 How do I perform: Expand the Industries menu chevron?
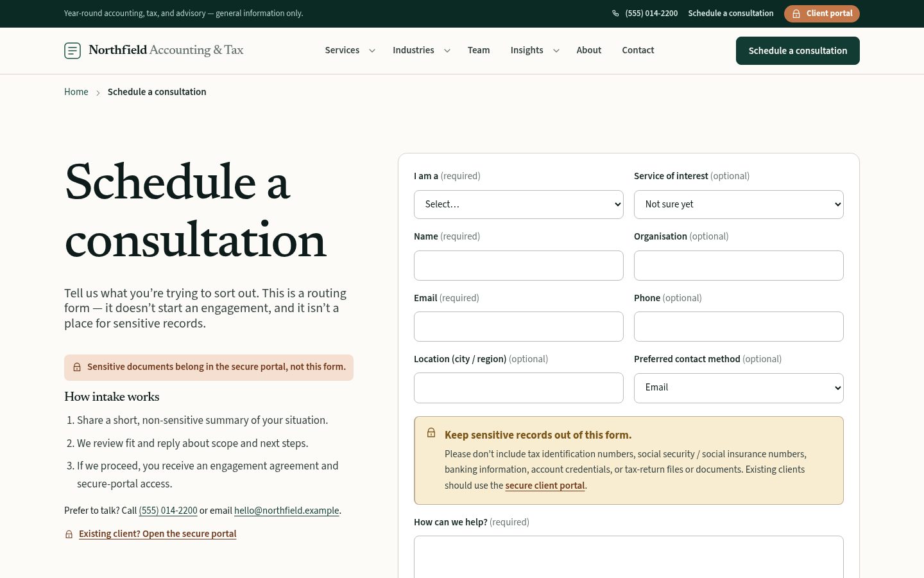pos(447,51)
